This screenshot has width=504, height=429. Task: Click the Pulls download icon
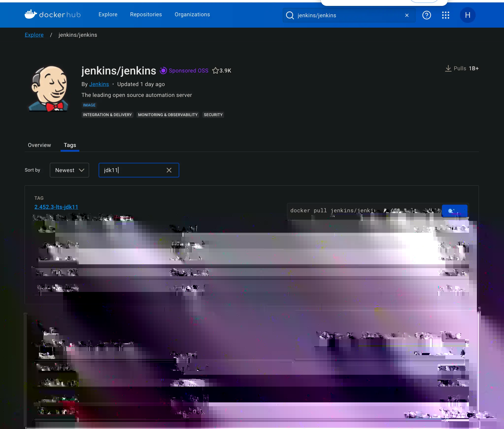(448, 69)
